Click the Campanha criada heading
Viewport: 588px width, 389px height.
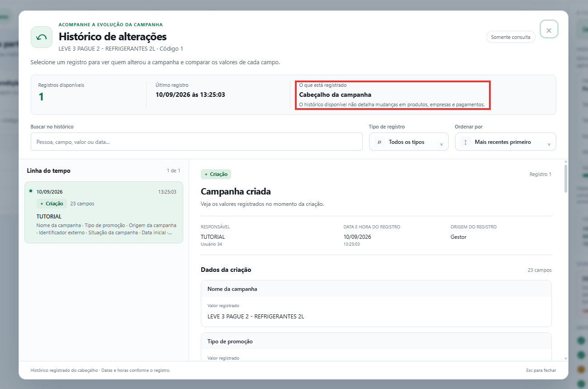tap(236, 191)
